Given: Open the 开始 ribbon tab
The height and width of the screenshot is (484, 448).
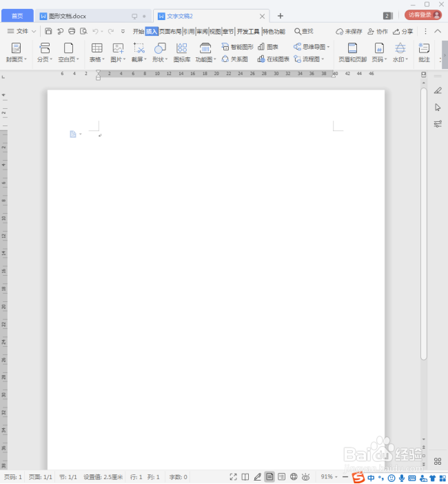Looking at the screenshot, I should (139, 32).
